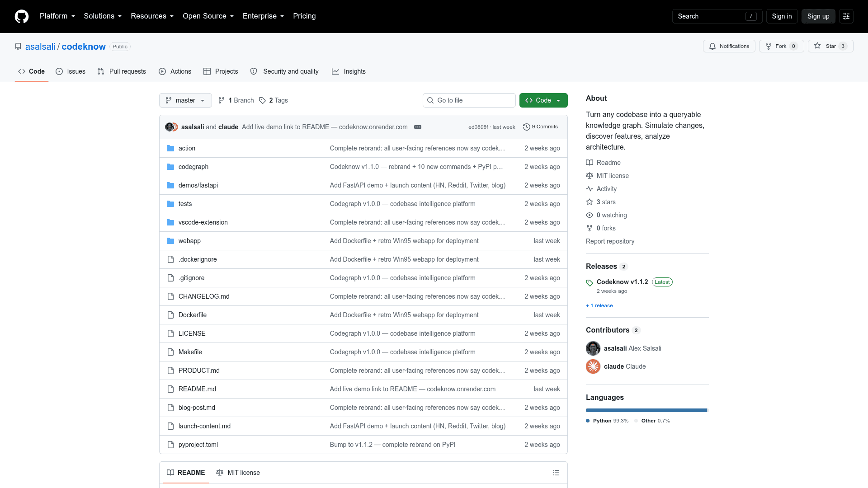Open the asalsali owner link
The image size is (868, 488).
pyautogui.click(x=40, y=47)
